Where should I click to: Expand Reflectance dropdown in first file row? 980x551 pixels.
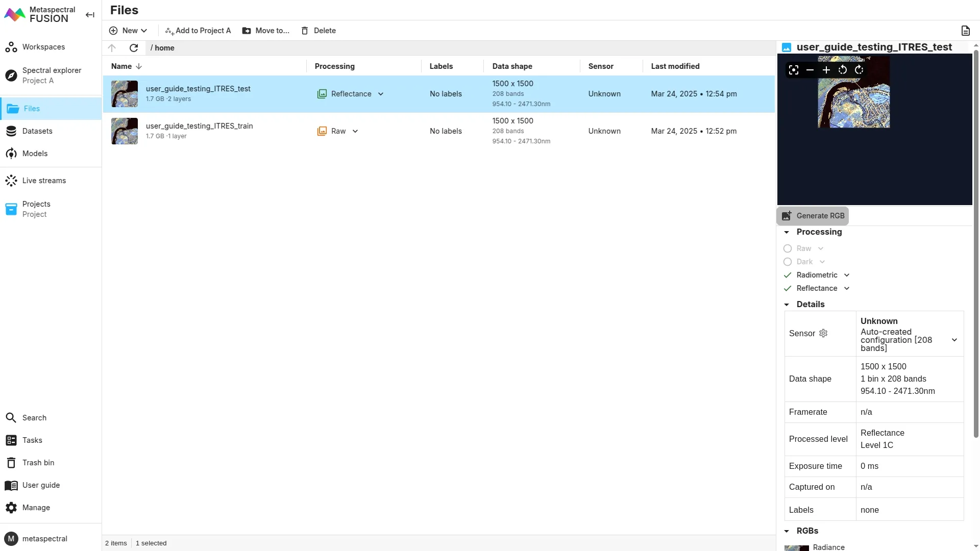tap(381, 94)
